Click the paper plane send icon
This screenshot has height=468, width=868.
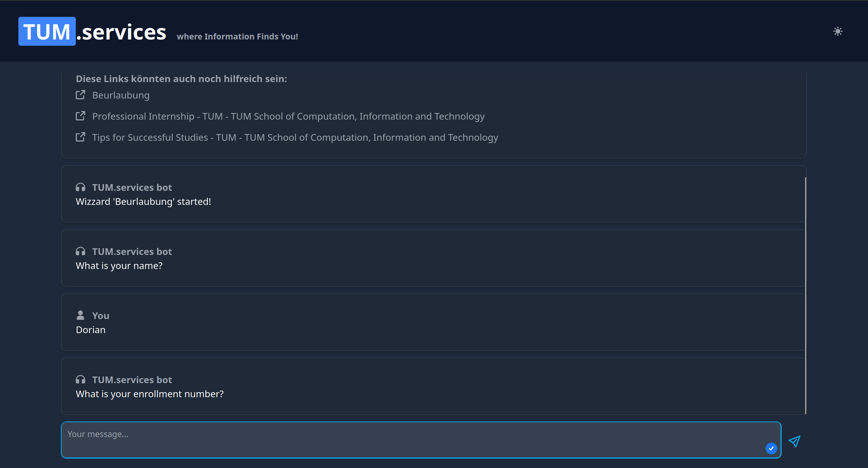pos(794,441)
